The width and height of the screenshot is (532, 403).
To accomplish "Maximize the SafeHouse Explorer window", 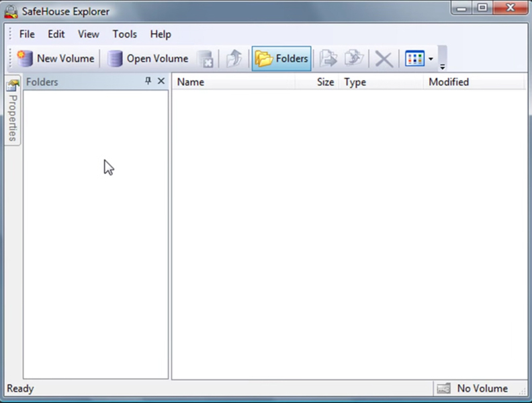I will point(482,8).
